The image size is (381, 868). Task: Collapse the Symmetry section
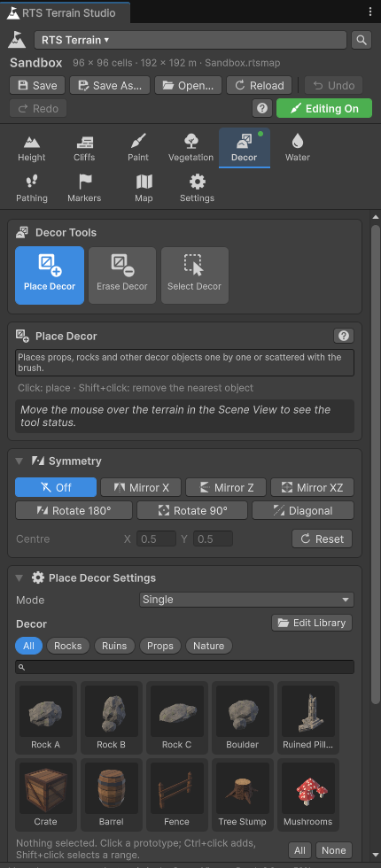[x=19, y=461]
